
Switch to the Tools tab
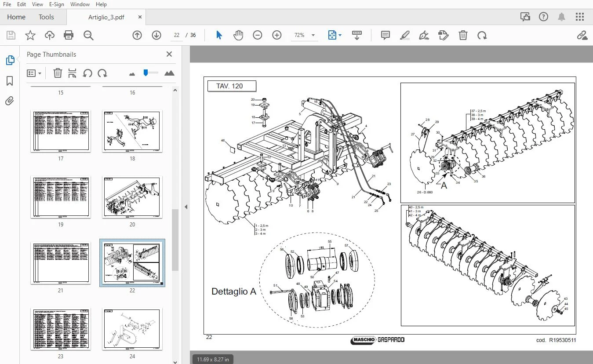click(46, 17)
